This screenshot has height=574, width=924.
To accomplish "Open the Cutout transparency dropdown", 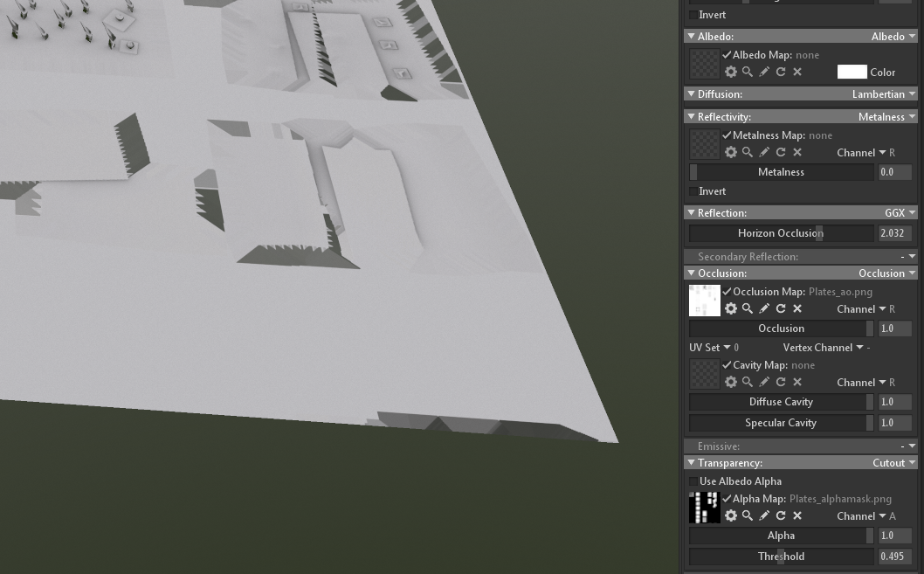I will coord(894,463).
